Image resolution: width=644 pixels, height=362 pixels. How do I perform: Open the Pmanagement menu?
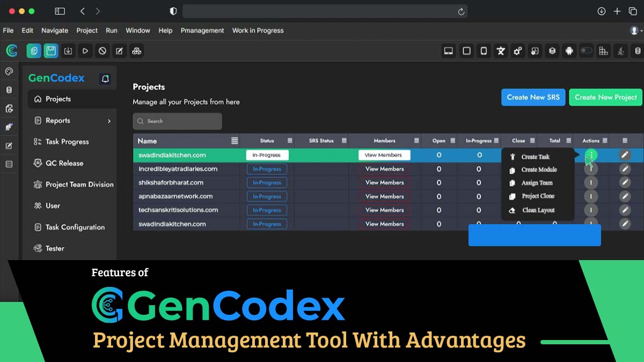click(x=202, y=31)
